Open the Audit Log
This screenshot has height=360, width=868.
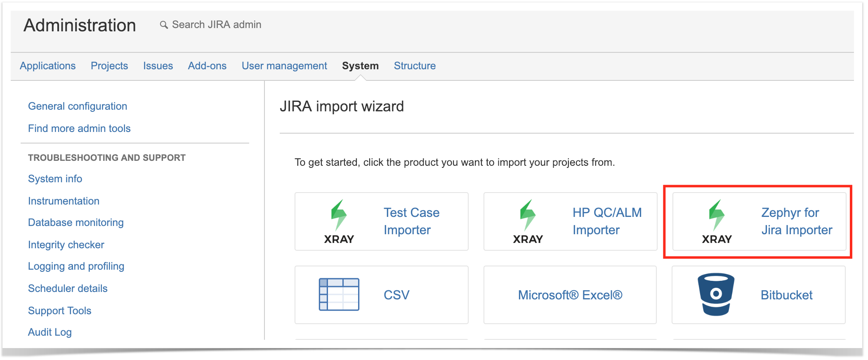(50, 332)
